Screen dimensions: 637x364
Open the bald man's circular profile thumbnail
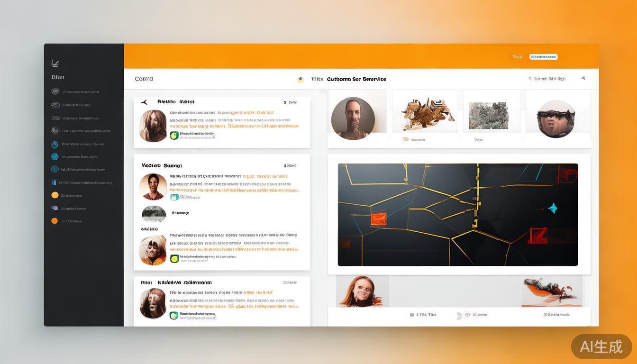coord(353,118)
